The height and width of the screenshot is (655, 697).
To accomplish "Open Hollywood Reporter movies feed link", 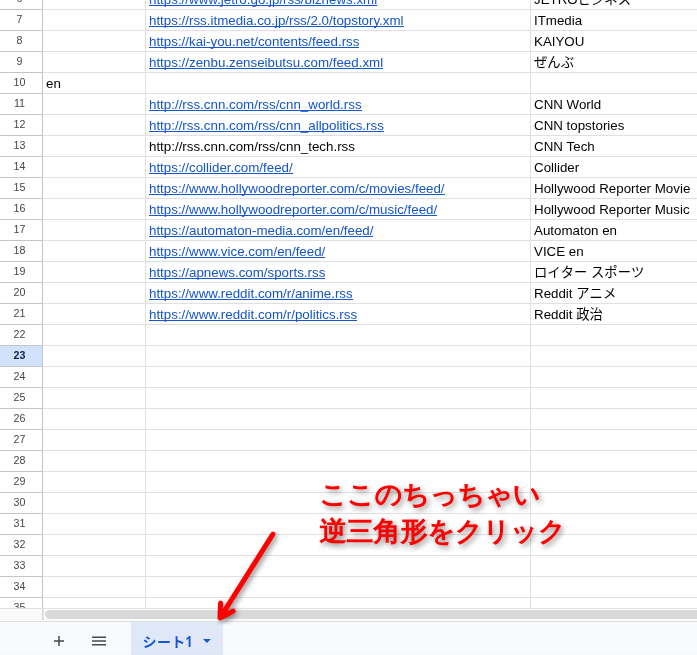I will coord(296,189).
